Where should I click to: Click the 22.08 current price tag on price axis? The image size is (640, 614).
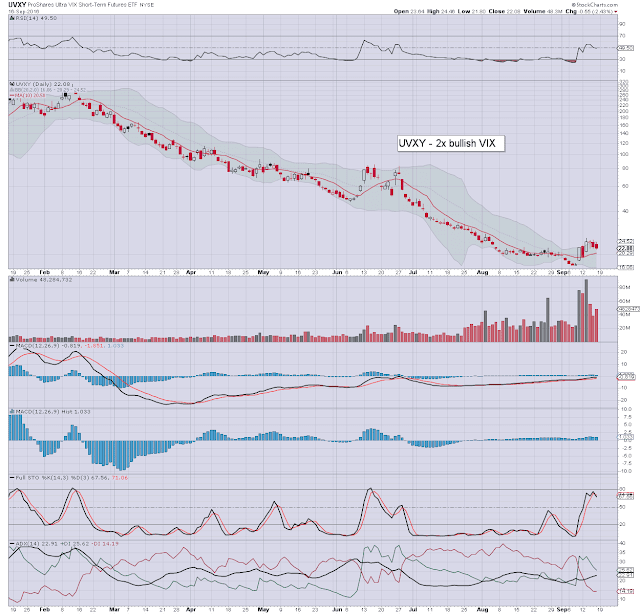(x=626, y=248)
